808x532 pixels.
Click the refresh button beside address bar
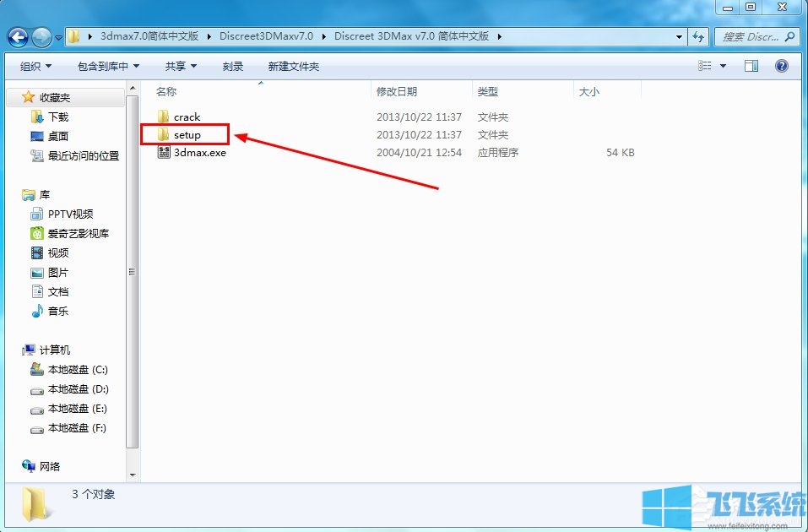pos(698,37)
